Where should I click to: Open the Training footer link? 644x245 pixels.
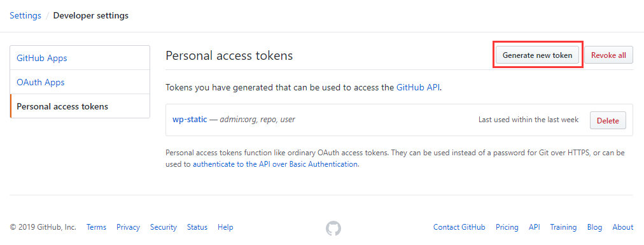tap(563, 227)
